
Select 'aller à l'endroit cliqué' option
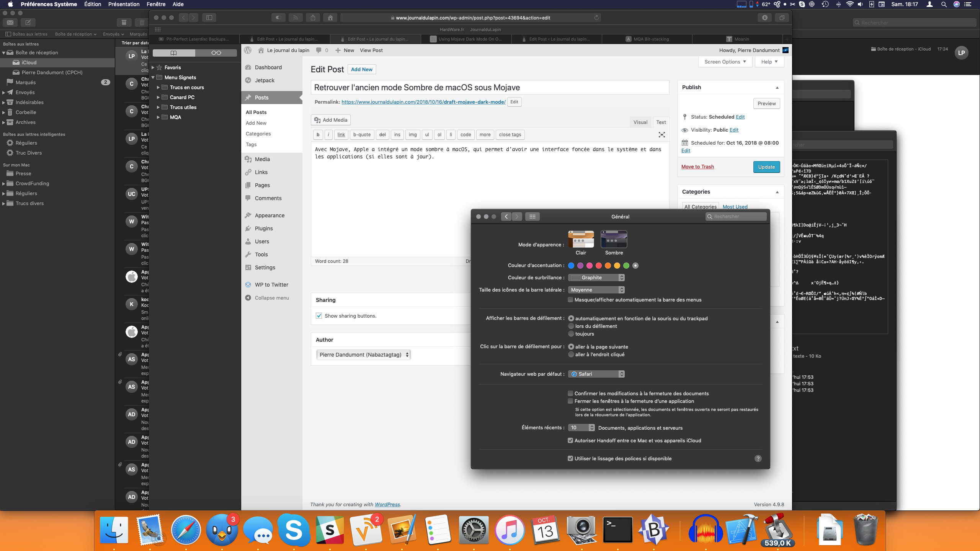click(571, 354)
